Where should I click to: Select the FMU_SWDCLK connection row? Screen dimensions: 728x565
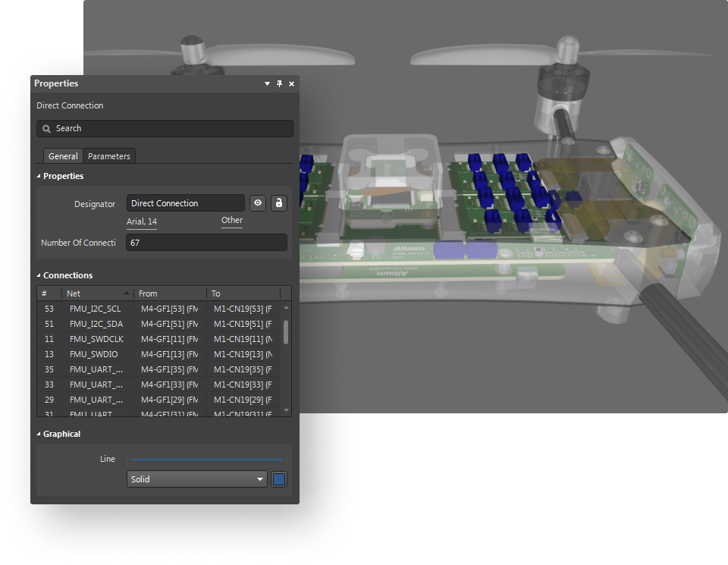coord(94,339)
